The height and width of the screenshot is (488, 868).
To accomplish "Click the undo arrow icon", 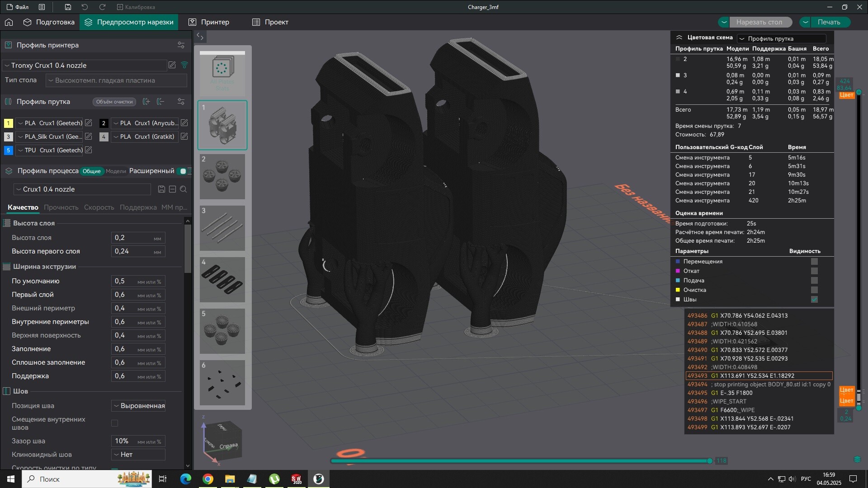I will coord(85,7).
